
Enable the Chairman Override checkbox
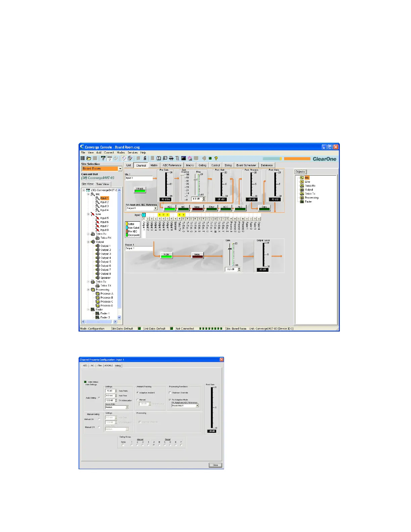[x=170, y=393]
